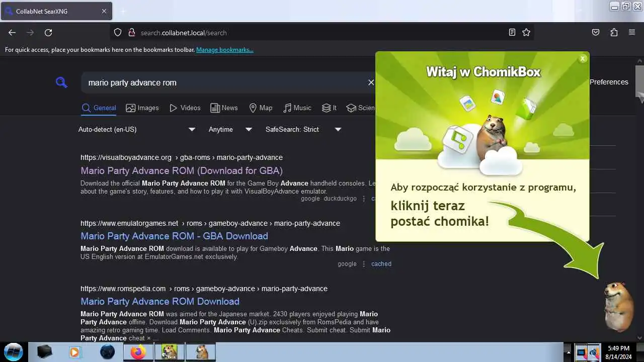The height and width of the screenshot is (362, 644).
Task: Click the visualboyadvance.org result URL
Action: [x=182, y=157]
